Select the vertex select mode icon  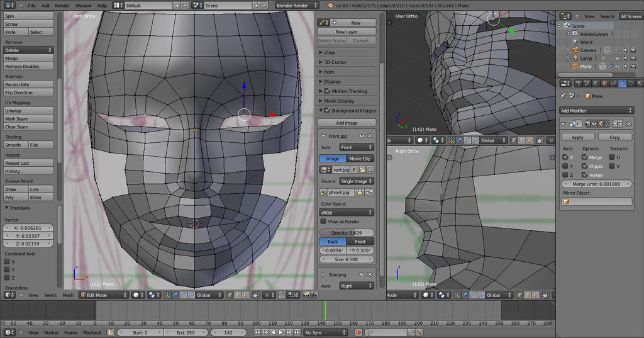[x=230, y=295]
